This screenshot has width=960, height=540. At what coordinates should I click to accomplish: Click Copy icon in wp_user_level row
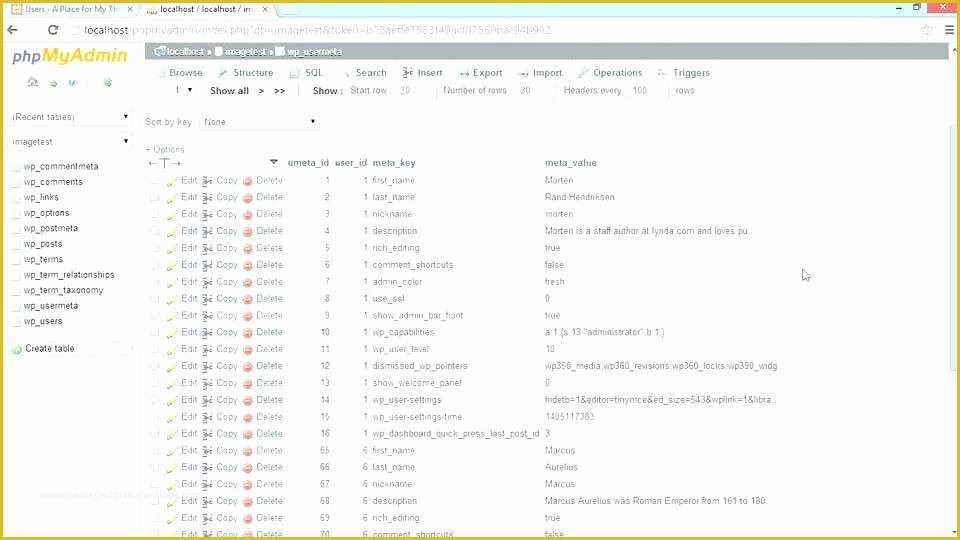coord(208,350)
